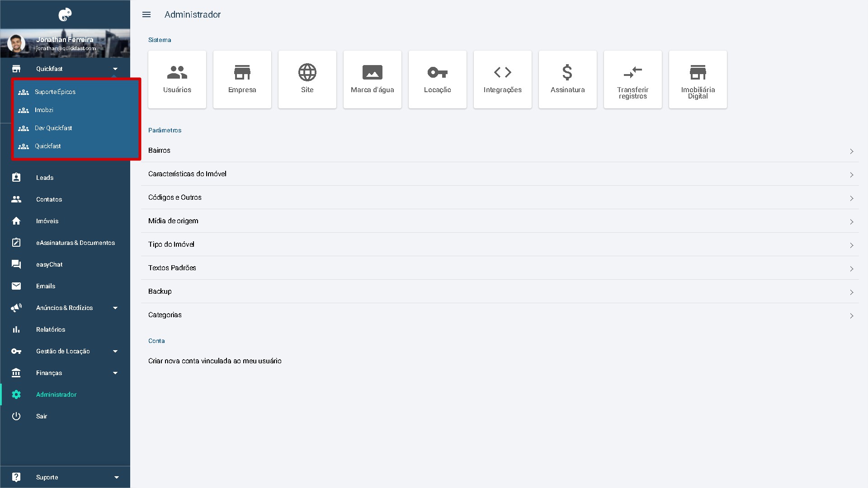Screen dimensions: 868x488
Task: Collapse the Quickfast account dropdown
Action: [x=115, y=69]
